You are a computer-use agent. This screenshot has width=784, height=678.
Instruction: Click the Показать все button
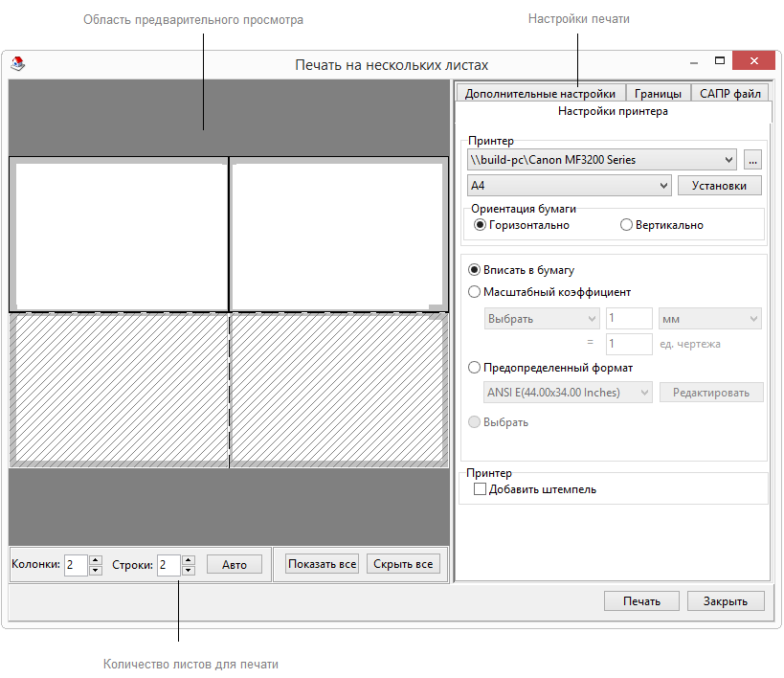point(322,564)
